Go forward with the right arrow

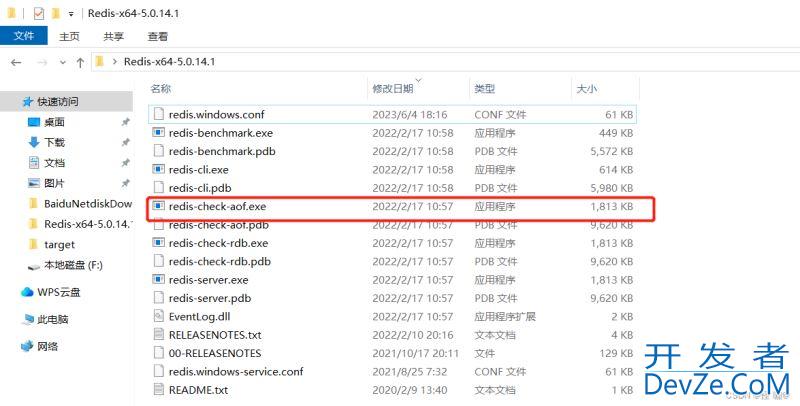[x=42, y=62]
